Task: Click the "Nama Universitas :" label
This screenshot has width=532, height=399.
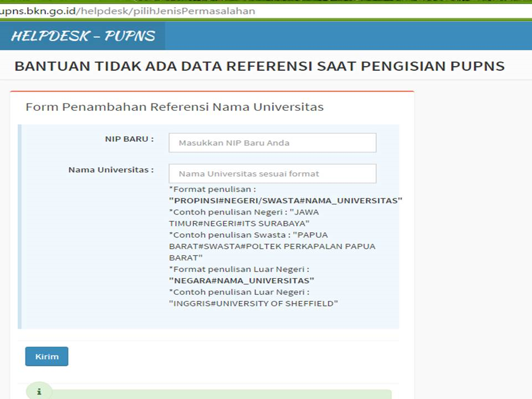Action: tap(111, 170)
